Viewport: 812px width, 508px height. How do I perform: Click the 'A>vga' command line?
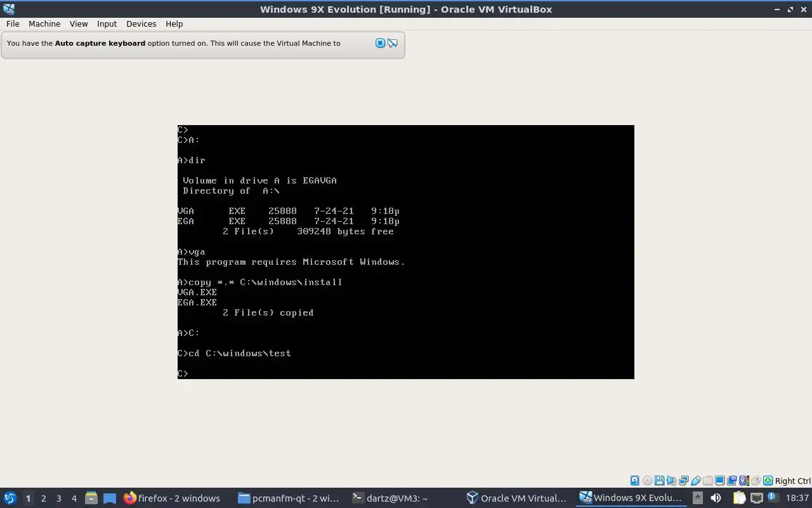[192, 251]
